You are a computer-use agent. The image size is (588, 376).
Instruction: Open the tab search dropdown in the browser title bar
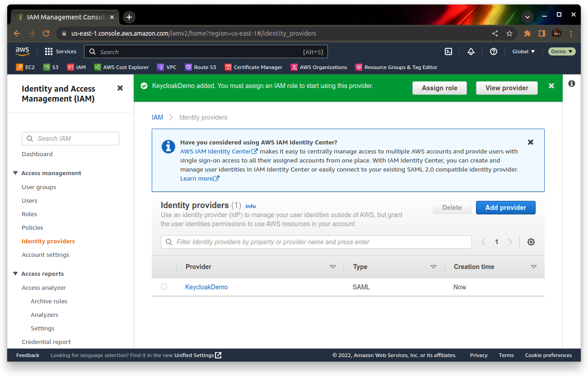pyautogui.click(x=527, y=17)
